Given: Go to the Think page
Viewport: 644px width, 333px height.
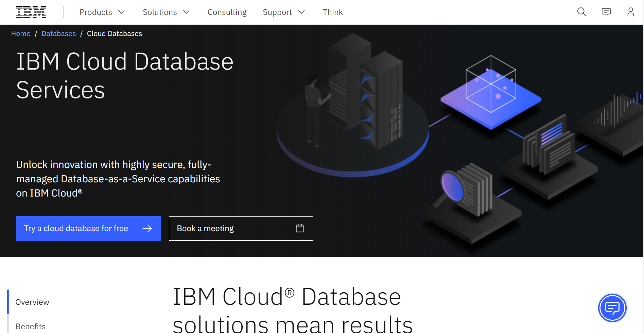Looking at the screenshot, I should point(332,12).
